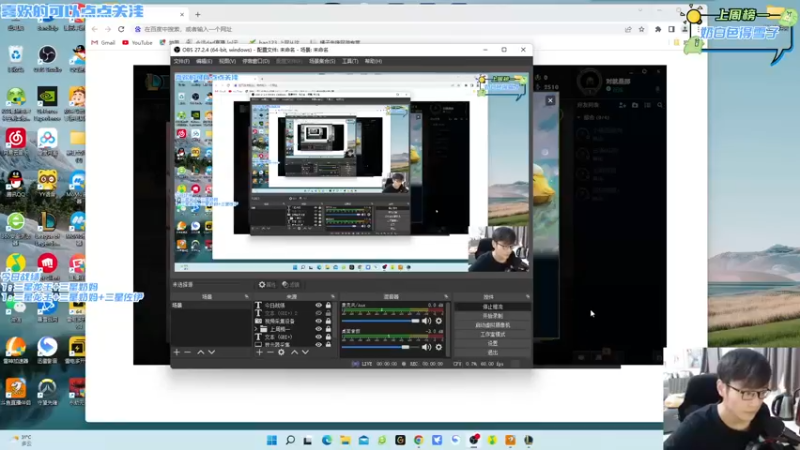Unlock the 今日战绩 source with its lock icon
This screenshot has width=800, height=450.
[x=328, y=306]
